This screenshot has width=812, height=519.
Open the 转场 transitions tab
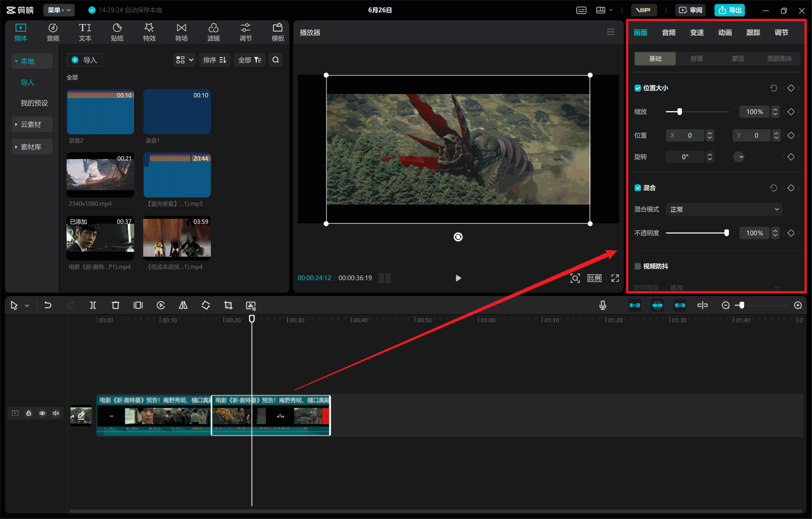pos(181,32)
